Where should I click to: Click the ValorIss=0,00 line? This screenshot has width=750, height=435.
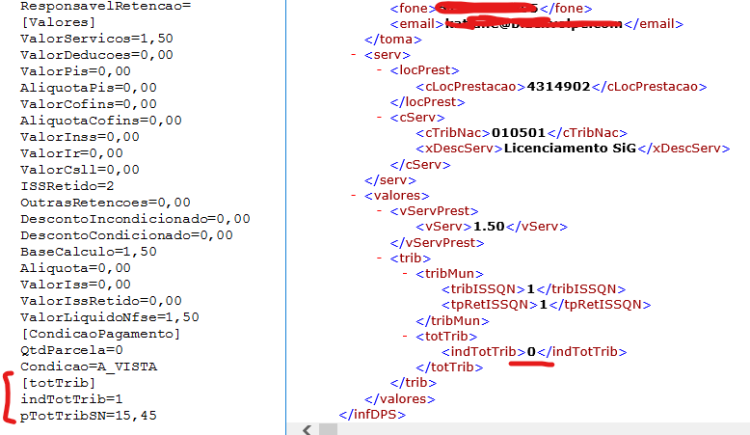click(x=75, y=284)
